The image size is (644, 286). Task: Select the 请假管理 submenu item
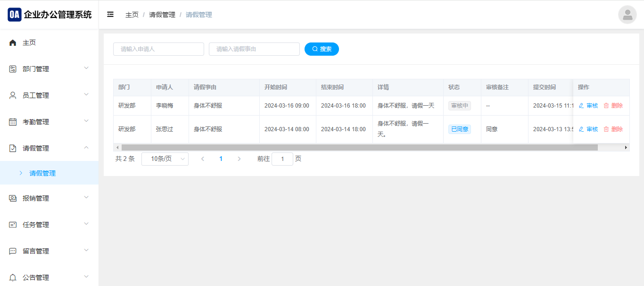pyautogui.click(x=42, y=173)
